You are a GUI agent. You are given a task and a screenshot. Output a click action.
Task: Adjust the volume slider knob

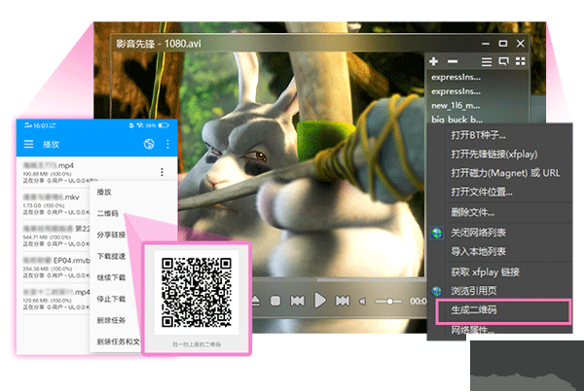(x=389, y=302)
